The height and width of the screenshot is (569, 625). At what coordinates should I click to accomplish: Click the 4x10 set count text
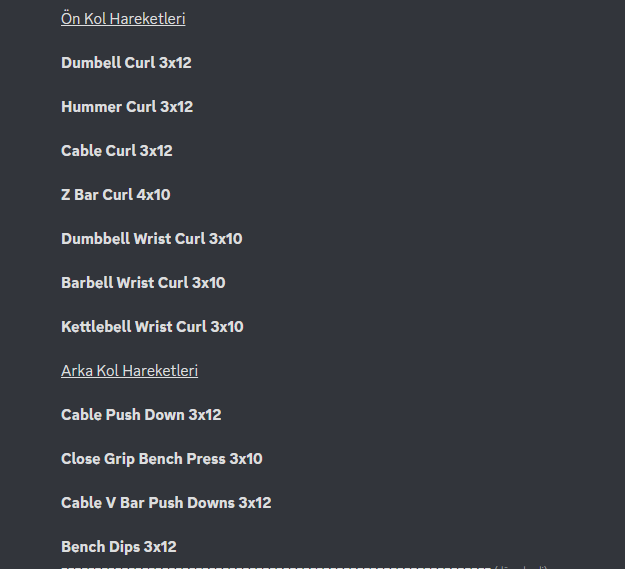(154, 195)
